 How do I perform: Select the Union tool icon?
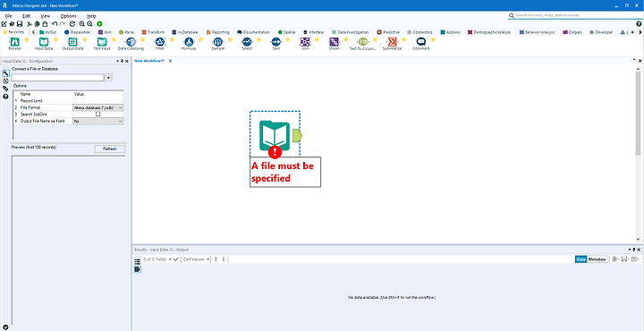[x=334, y=42]
